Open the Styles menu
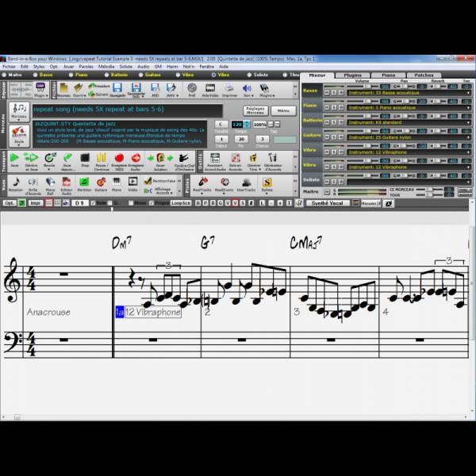The width and height of the screenshot is (476, 476). coord(39,67)
